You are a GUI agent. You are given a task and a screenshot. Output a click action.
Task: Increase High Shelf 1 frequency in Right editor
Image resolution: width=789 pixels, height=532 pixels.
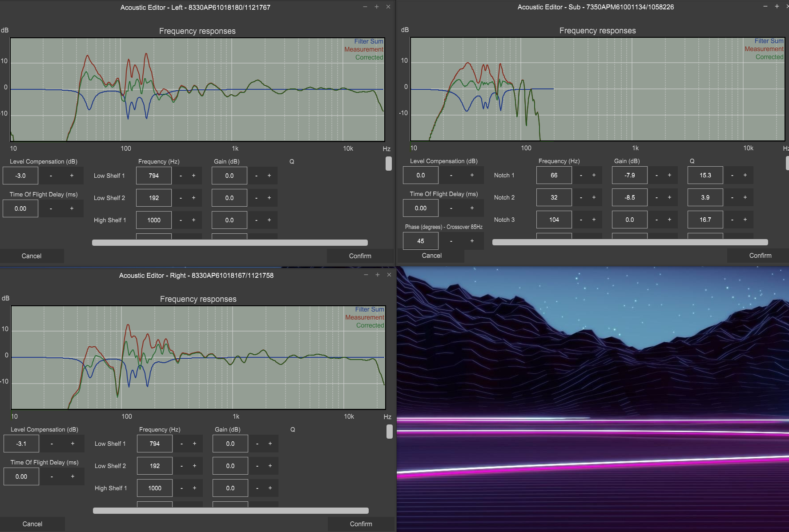pos(194,488)
